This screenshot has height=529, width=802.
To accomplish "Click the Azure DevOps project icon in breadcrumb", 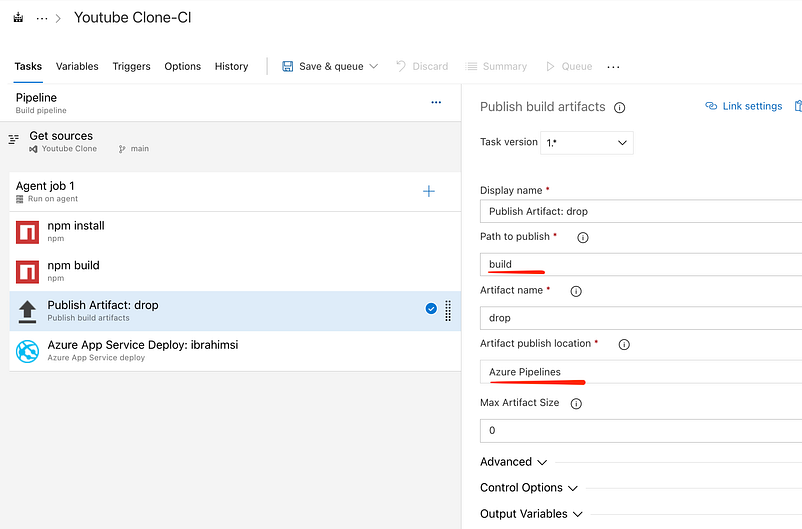I will (18, 18).
